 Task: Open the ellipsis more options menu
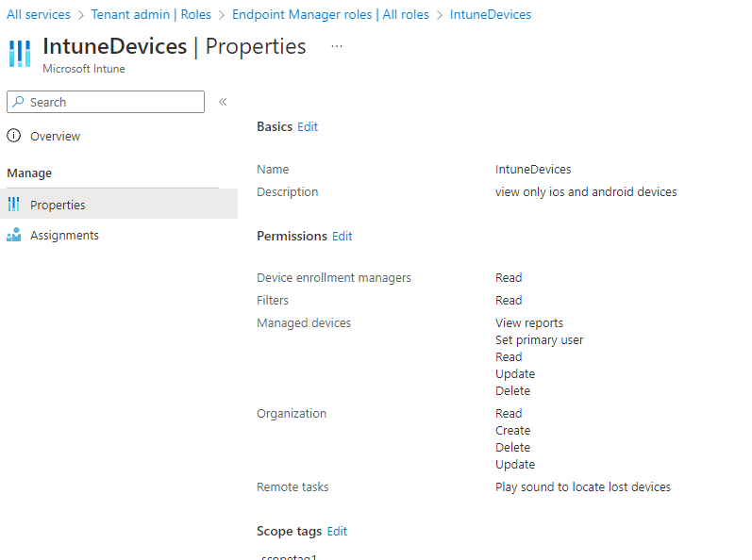[x=337, y=46]
